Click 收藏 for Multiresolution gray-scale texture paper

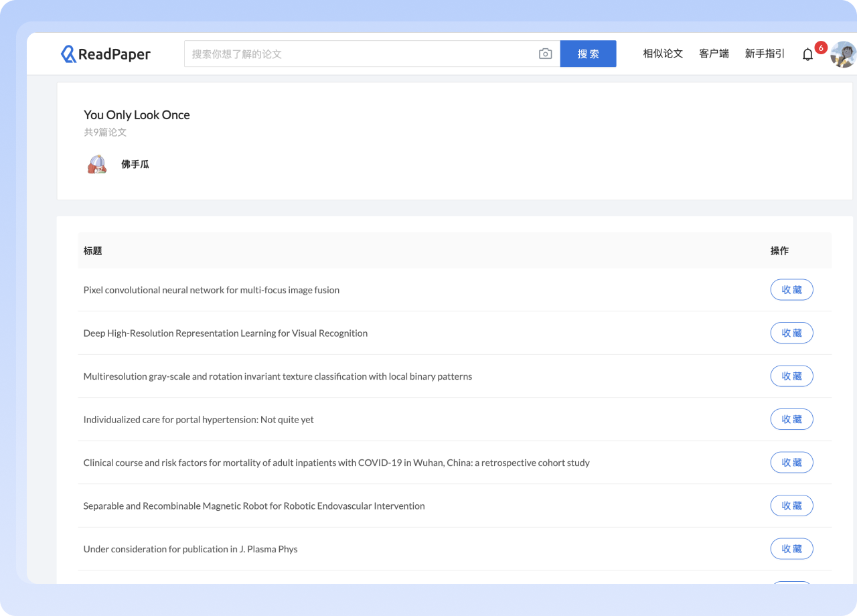pos(791,376)
